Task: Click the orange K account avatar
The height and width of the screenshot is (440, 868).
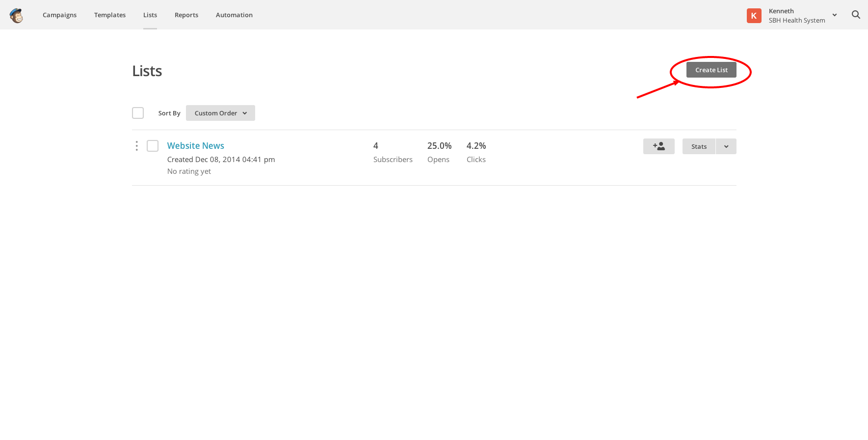Action: pos(754,16)
